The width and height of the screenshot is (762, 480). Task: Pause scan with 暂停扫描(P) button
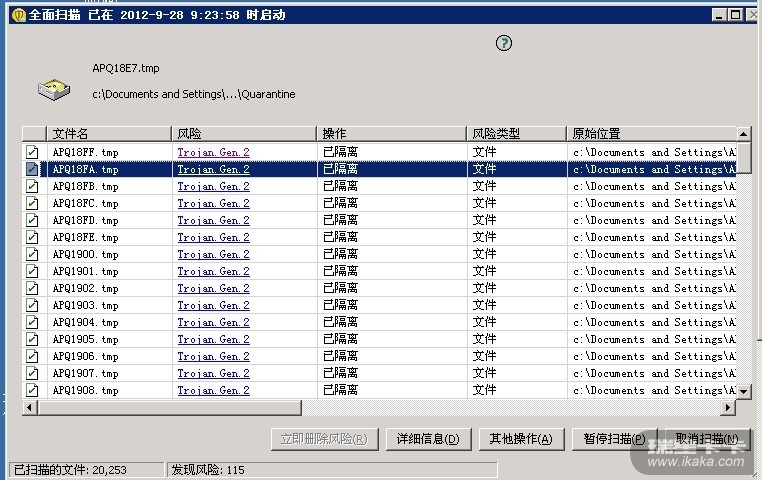pyautogui.click(x=614, y=439)
